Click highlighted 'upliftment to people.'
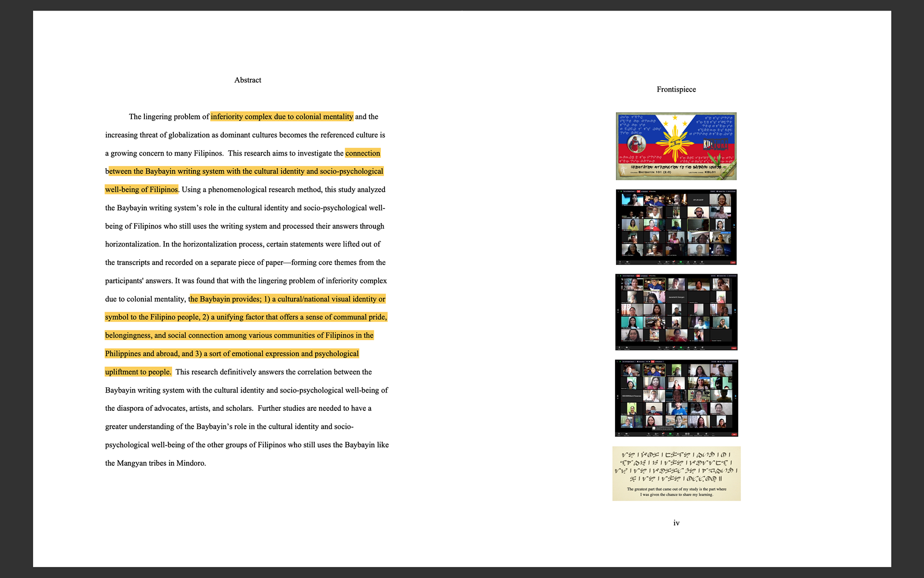924x578 pixels. click(x=138, y=372)
